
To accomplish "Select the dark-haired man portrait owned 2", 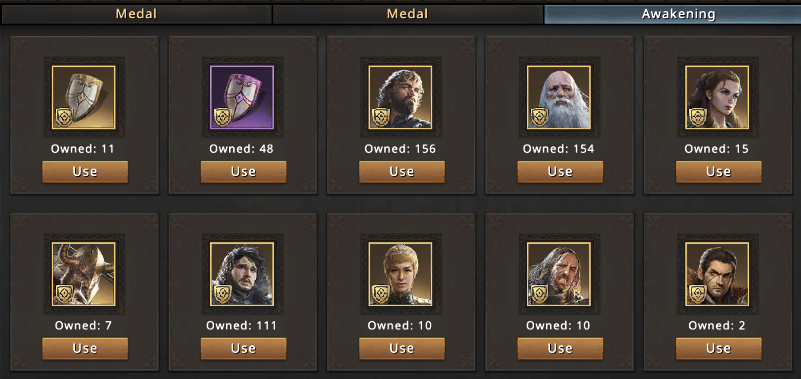I will pos(718,274).
